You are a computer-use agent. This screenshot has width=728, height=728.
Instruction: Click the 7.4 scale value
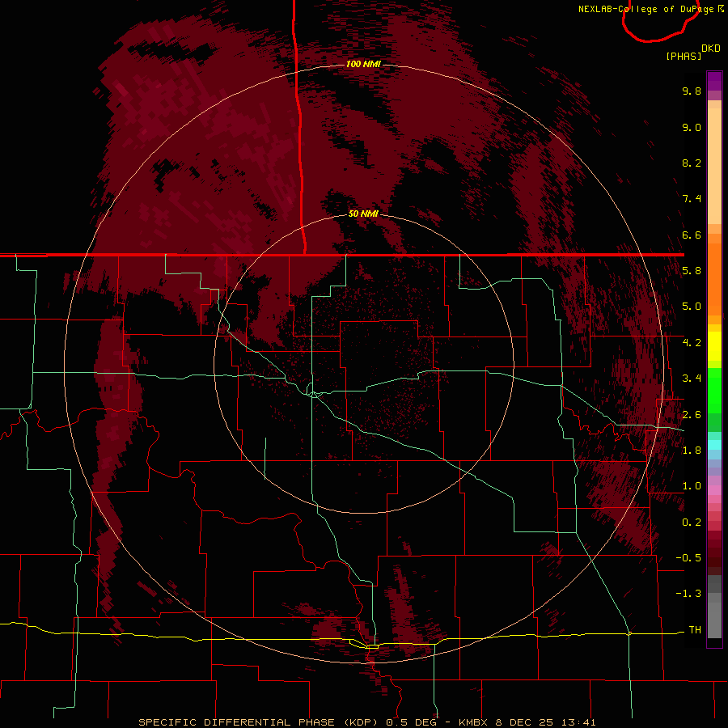click(x=692, y=199)
